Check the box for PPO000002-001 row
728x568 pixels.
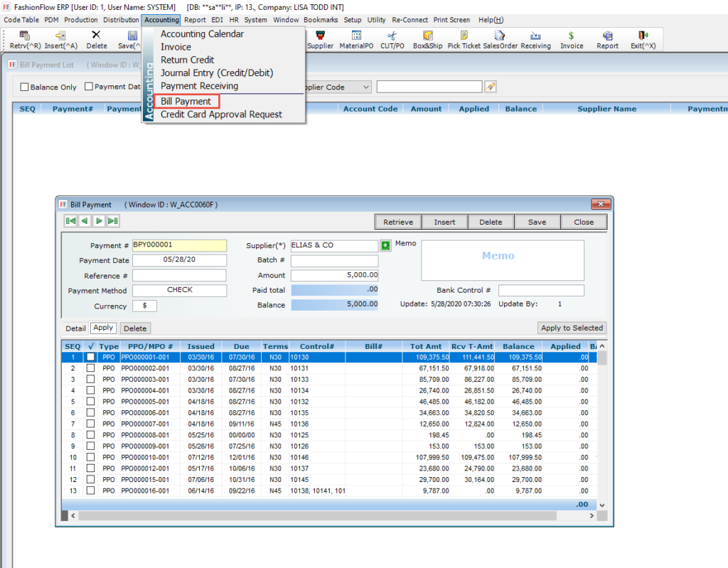tap(90, 368)
